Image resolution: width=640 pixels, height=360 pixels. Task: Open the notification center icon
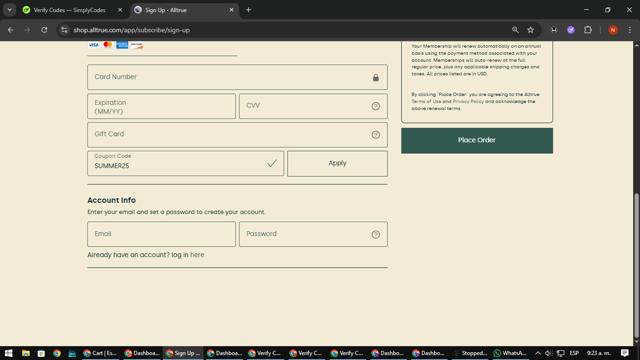(x=624, y=353)
